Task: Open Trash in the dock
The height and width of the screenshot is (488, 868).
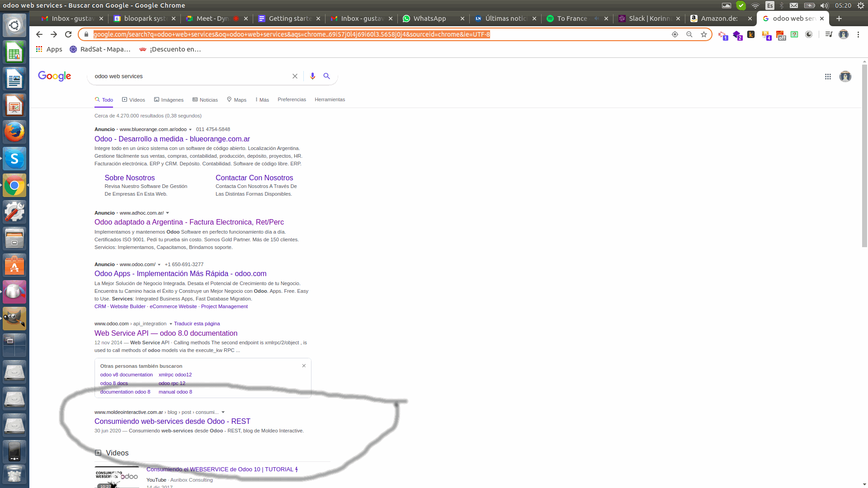Action: coord(14,474)
